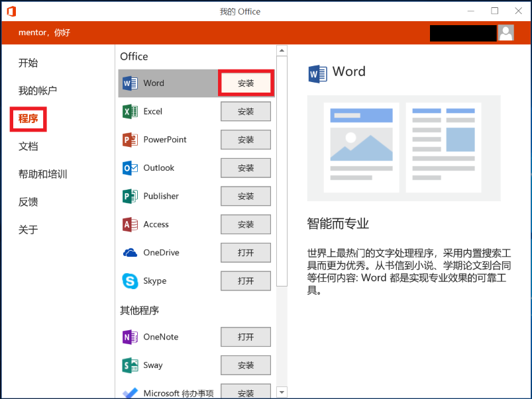The width and height of the screenshot is (532, 399).
Task: Click the Excel app icon
Action: (x=130, y=112)
